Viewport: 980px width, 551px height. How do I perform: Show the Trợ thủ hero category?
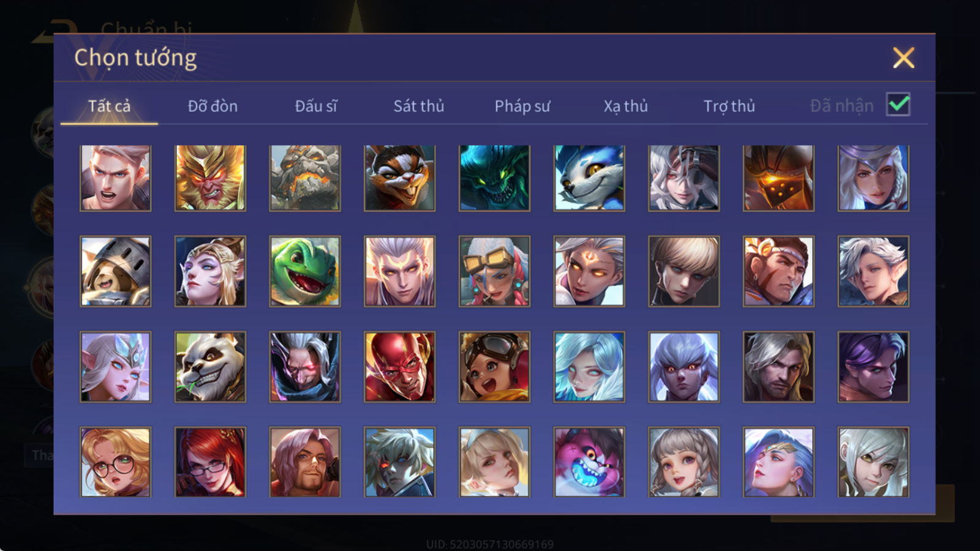(729, 106)
